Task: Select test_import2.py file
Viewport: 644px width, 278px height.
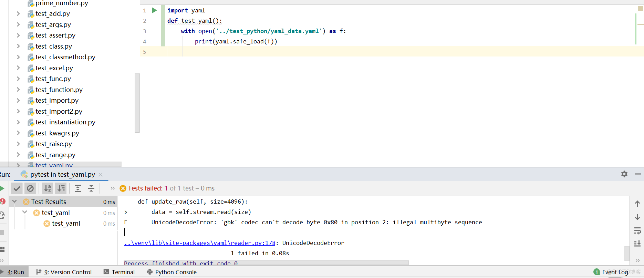Action: point(59,111)
